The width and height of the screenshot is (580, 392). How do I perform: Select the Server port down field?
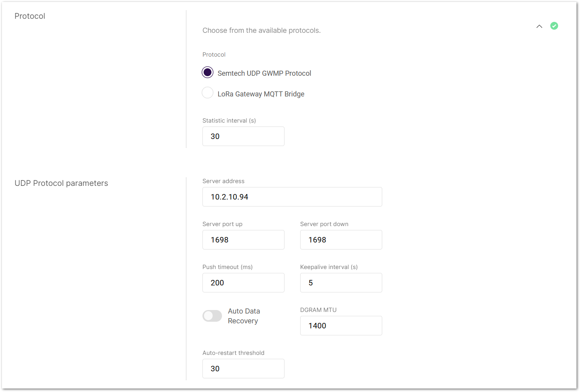click(x=341, y=240)
